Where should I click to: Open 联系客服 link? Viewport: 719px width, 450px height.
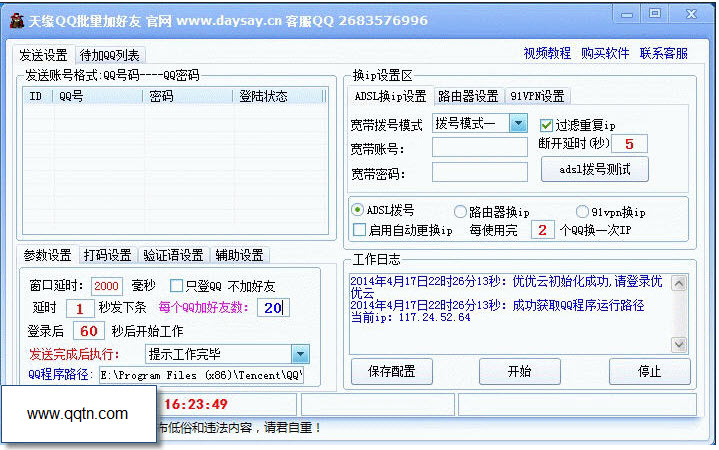tap(664, 53)
